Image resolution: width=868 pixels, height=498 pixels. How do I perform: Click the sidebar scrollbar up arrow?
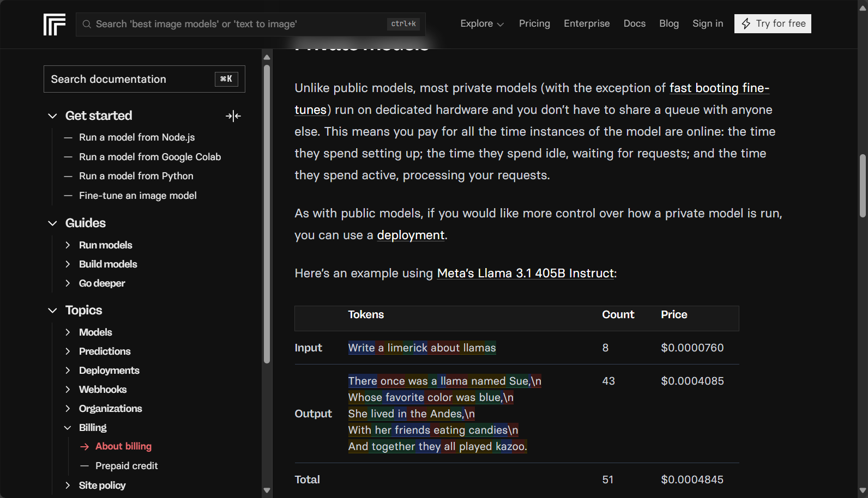coord(267,57)
